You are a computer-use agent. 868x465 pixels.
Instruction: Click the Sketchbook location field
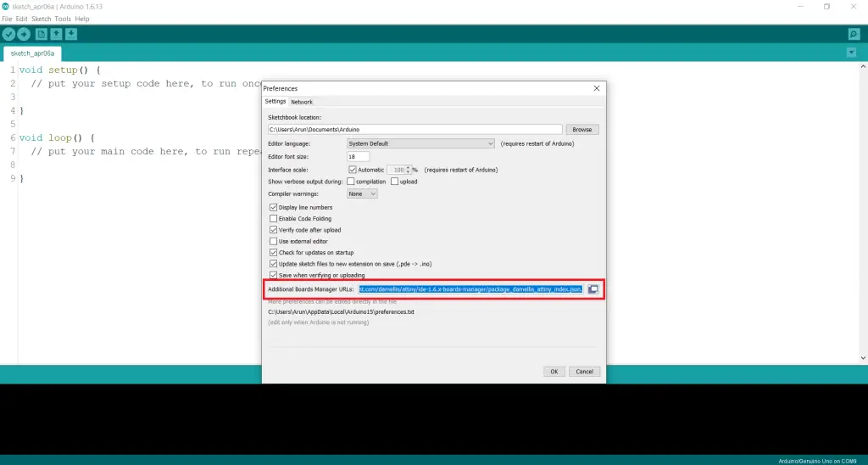(415, 130)
